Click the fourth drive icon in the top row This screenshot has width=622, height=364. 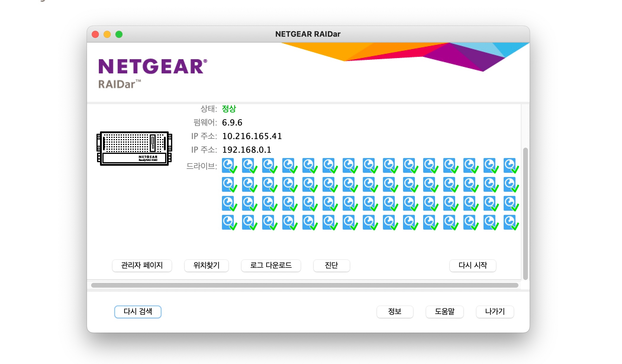(x=290, y=166)
